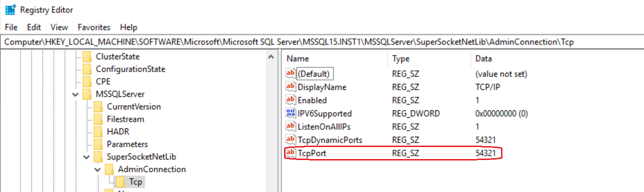Select the ClusterState folder icon
644x192 pixels.
point(87,57)
